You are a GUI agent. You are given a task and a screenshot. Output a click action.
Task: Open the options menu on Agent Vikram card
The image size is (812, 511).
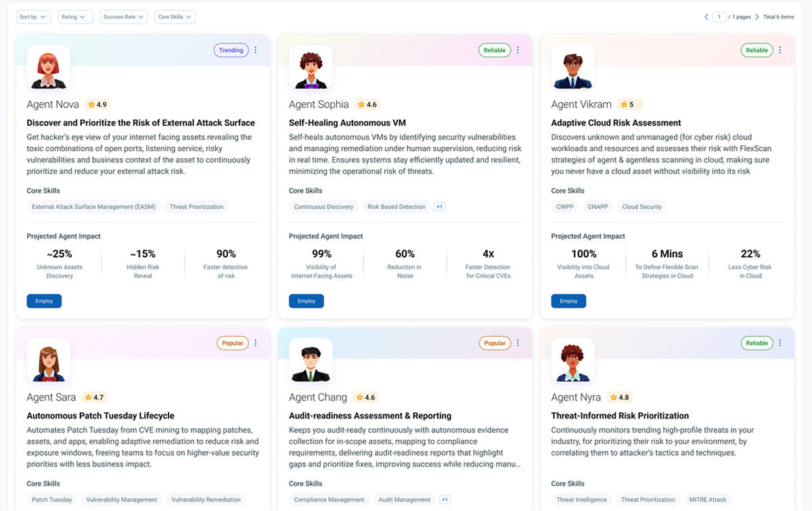pos(780,50)
